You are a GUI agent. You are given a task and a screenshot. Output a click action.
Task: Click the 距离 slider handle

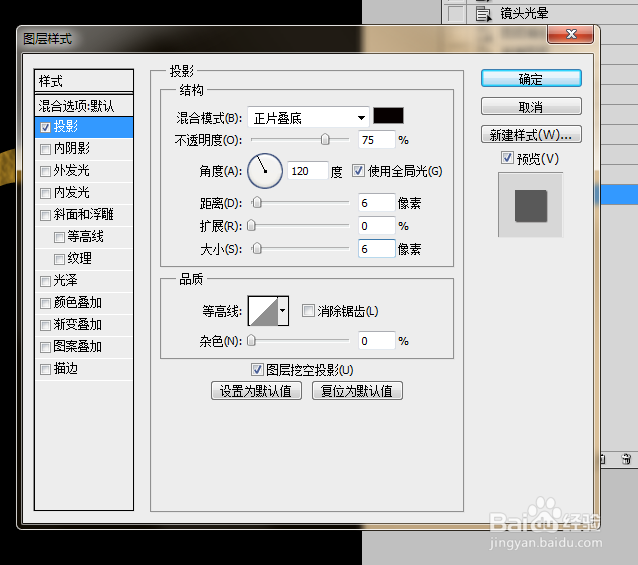tap(257, 202)
